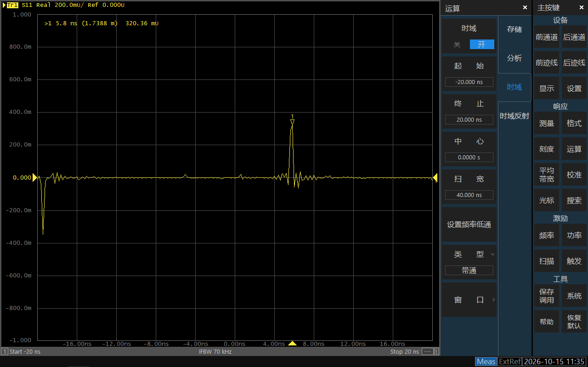Image resolution: width=588 pixels, height=367 pixels.
Task: Click the exclamation warning indicator in the status bar
Action: (436, 352)
